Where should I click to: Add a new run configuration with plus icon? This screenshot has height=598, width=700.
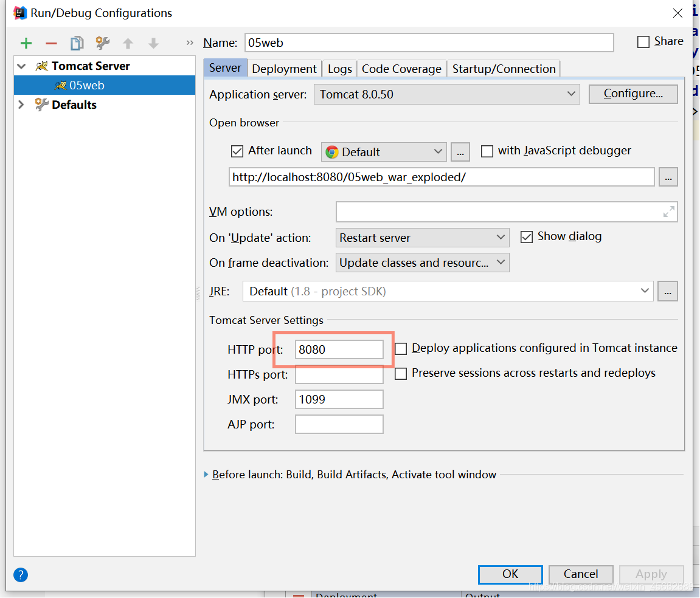click(26, 43)
